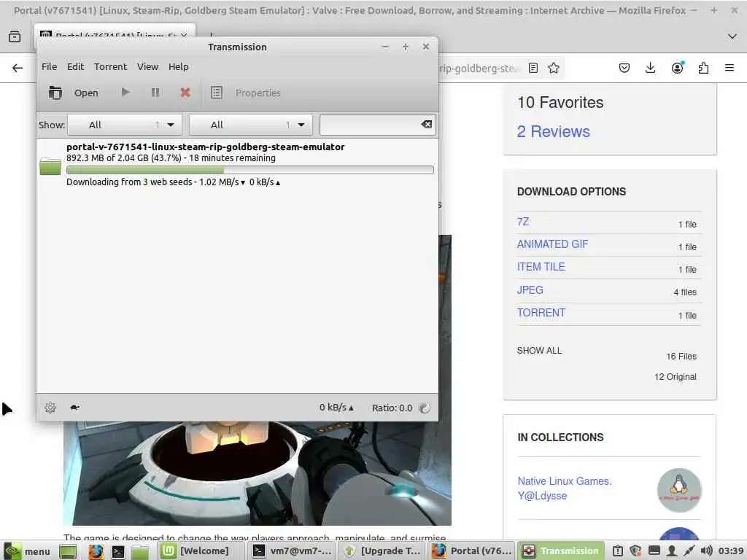Click the update shield tray icon
Viewport: 747px width, 560px height.
635,551
